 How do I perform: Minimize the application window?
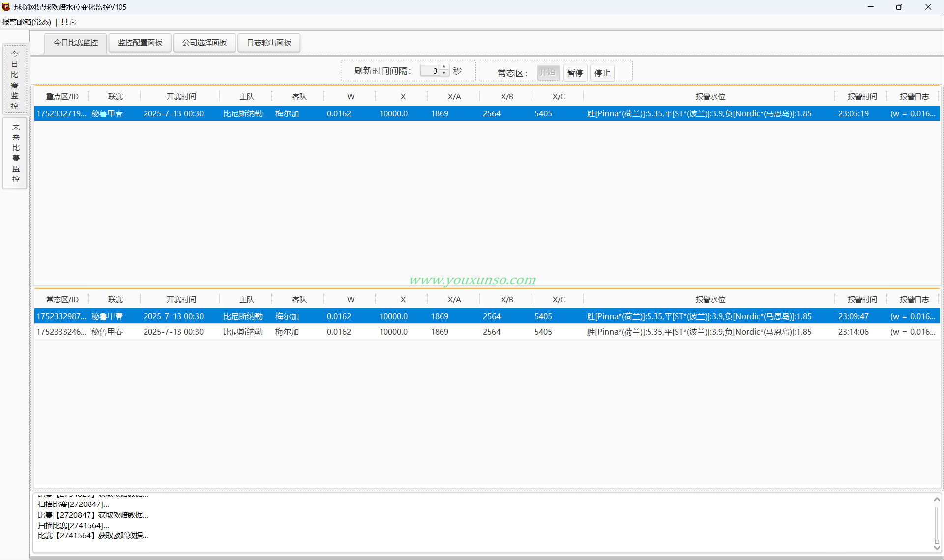pos(871,7)
